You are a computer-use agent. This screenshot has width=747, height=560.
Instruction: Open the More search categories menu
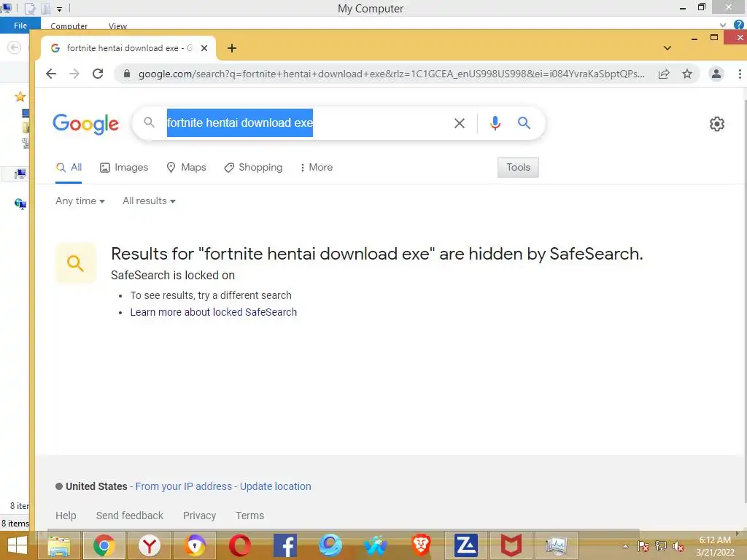(x=317, y=168)
